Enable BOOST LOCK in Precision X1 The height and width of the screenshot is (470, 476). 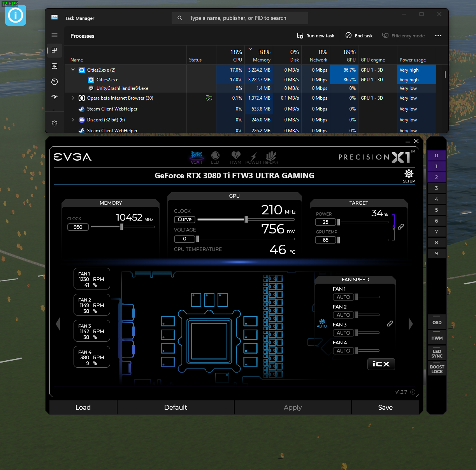tap(437, 368)
